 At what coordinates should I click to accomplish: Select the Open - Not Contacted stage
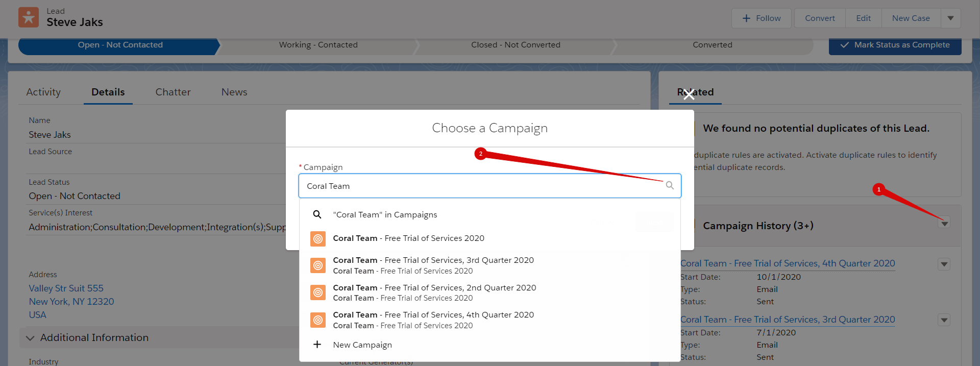pyautogui.click(x=119, y=45)
